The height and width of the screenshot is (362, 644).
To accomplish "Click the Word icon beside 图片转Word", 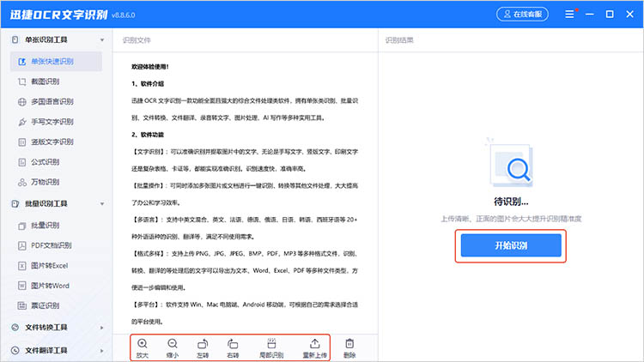I will pyautogui.click(x=22, y=286).
